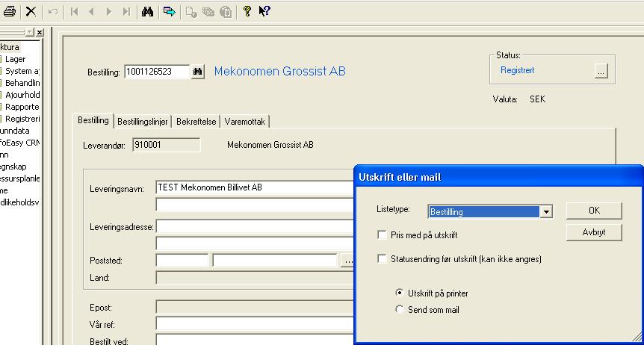Go to the previous record arrow

[x=92, y=11]
